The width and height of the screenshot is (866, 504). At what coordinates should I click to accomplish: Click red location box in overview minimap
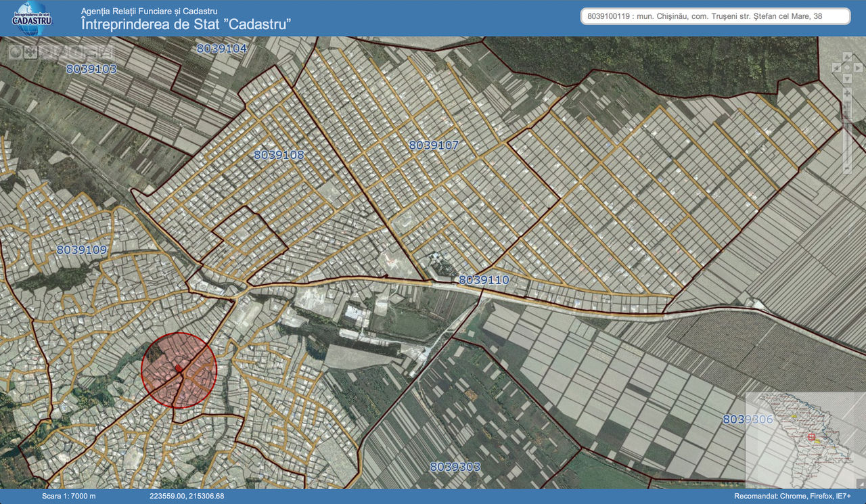click(811, 437)
